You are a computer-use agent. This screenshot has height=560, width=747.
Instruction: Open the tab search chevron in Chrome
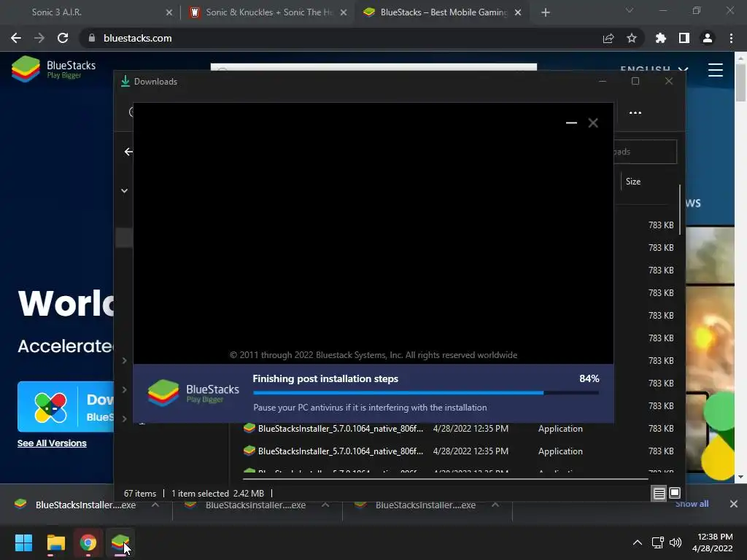click(x=630, y=10)
